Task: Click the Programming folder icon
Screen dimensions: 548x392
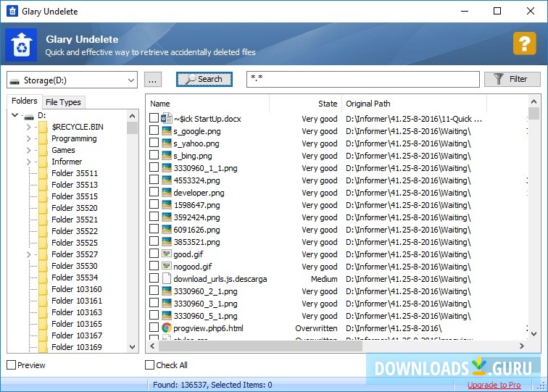Action: 43,138
